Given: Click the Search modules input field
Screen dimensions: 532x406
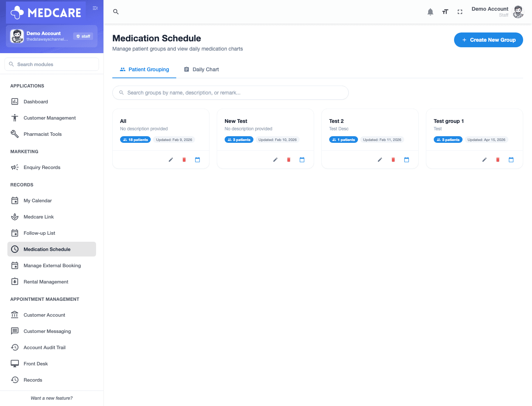Looking at the screenshot, I should point(52,64).
